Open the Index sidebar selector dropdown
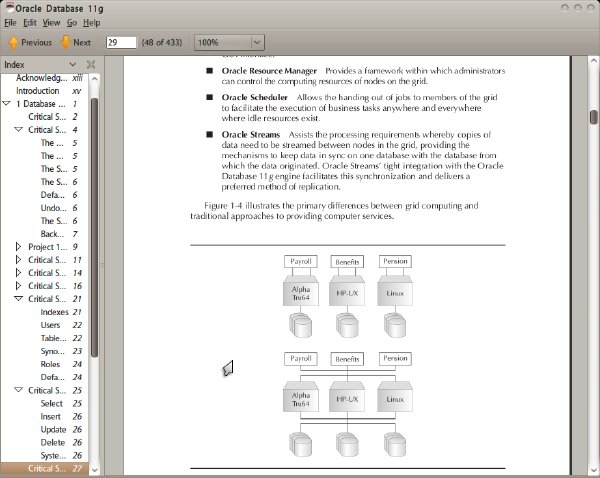600x478 pixels. tap(73, 64)
